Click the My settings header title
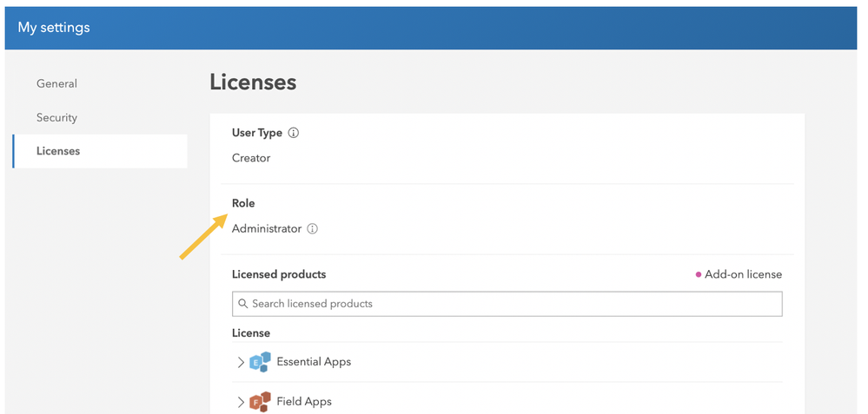Viewport: 868px width, 414px height. tap(54, 28)
